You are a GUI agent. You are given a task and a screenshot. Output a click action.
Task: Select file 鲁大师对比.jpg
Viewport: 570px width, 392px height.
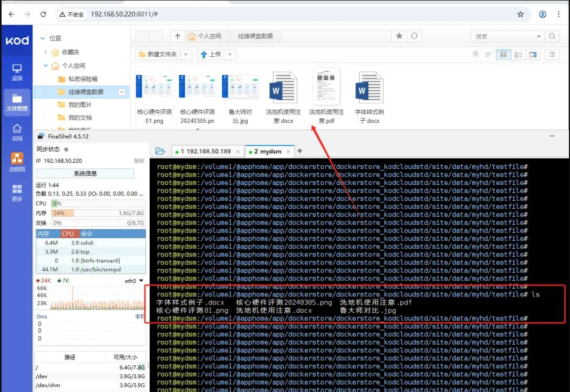tap(240, 97)
